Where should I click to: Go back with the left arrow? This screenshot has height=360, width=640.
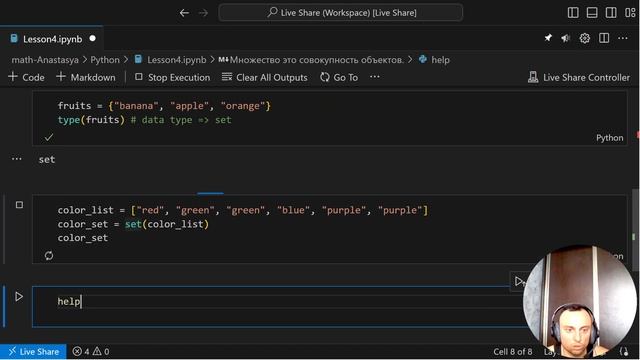[184, 13]
